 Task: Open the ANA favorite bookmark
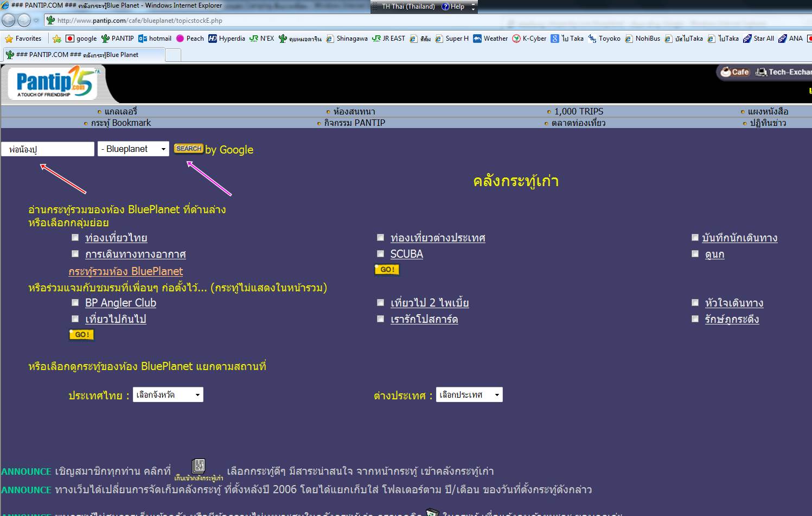[x=790, y=39]
